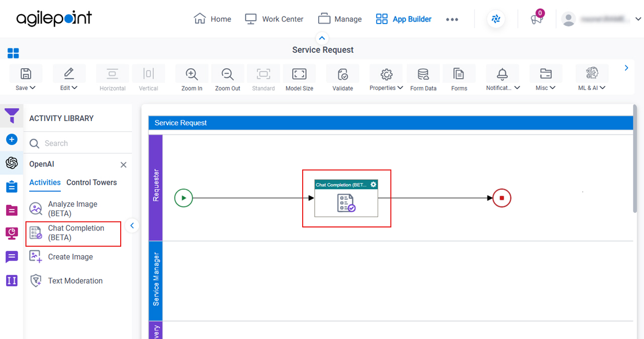Validate the process model
Screen dimensions: 644x339
(343, 74)
